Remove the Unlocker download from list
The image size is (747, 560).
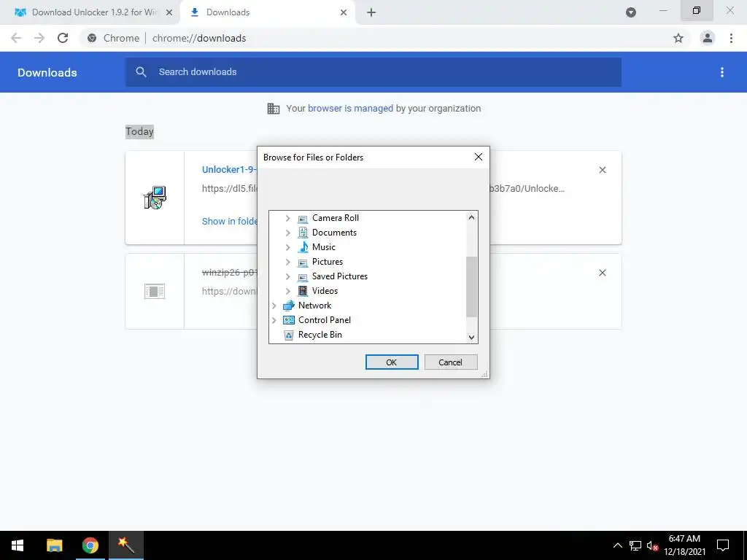coord(603,170)
